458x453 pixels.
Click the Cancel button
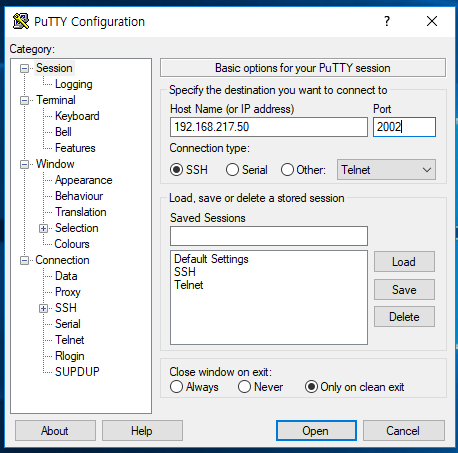403,431
